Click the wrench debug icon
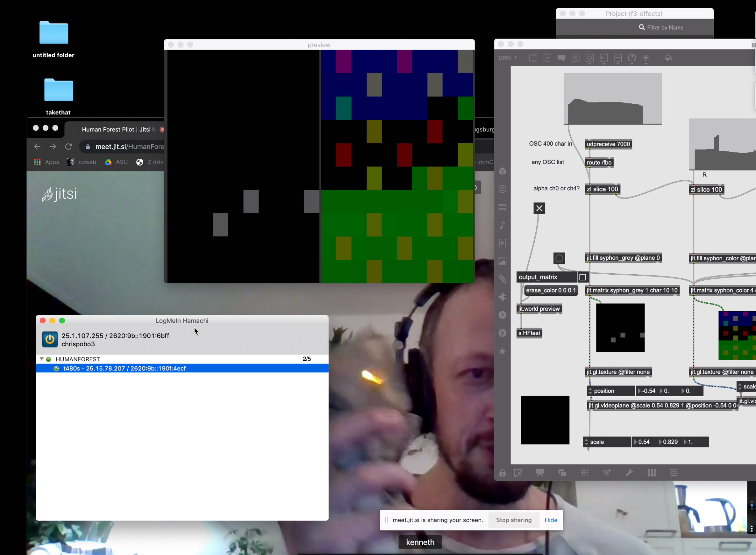This screenshot has width=756, height=555. (x=630, y=473)
